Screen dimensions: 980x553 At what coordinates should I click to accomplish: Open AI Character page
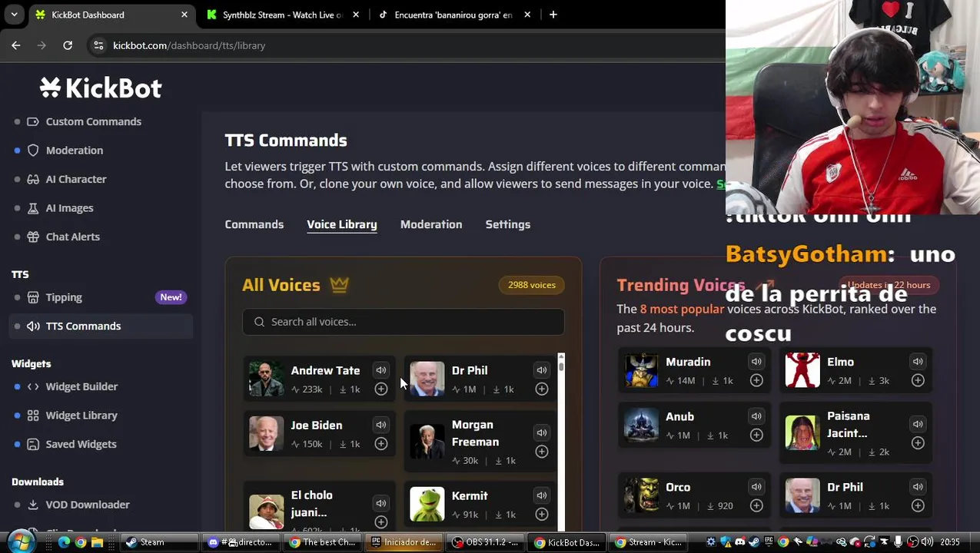coord(76,179)
